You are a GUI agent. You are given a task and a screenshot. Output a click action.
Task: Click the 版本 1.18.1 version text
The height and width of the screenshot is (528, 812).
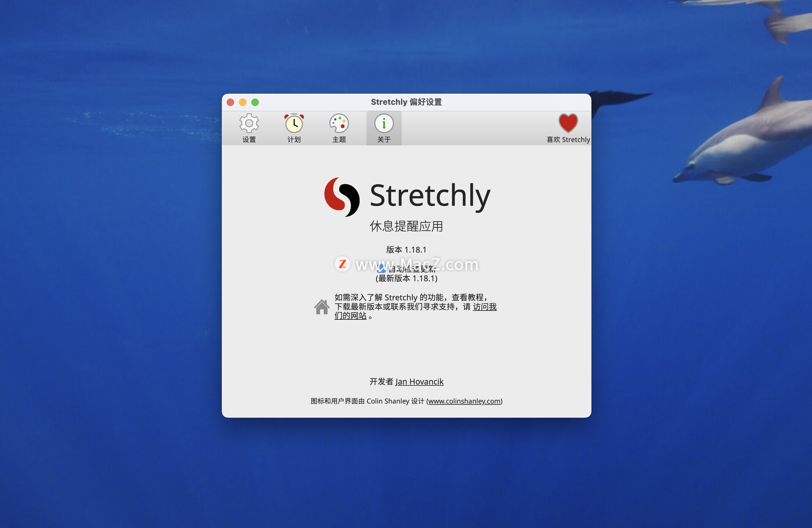click(x=406, y=250)
